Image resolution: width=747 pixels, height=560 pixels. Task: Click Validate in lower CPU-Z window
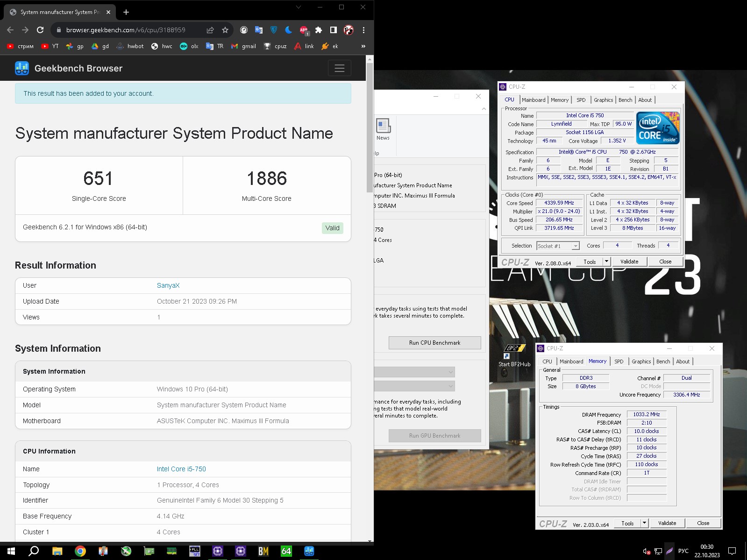(667, 523)
